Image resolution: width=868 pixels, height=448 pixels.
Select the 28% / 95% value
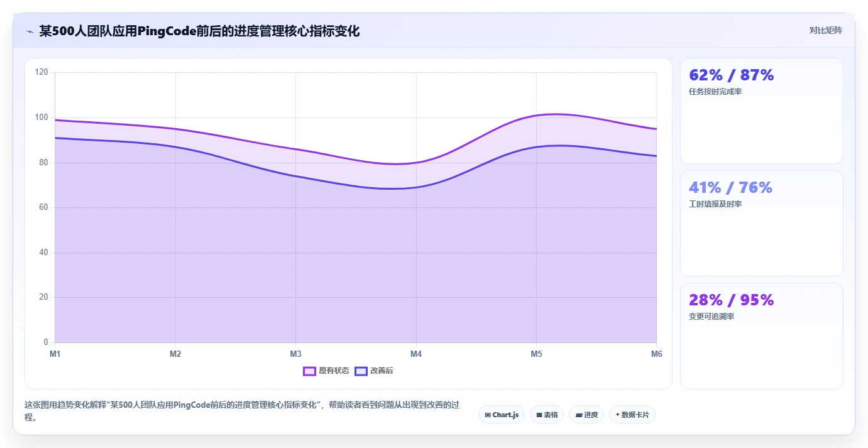(x=732, y=300)
